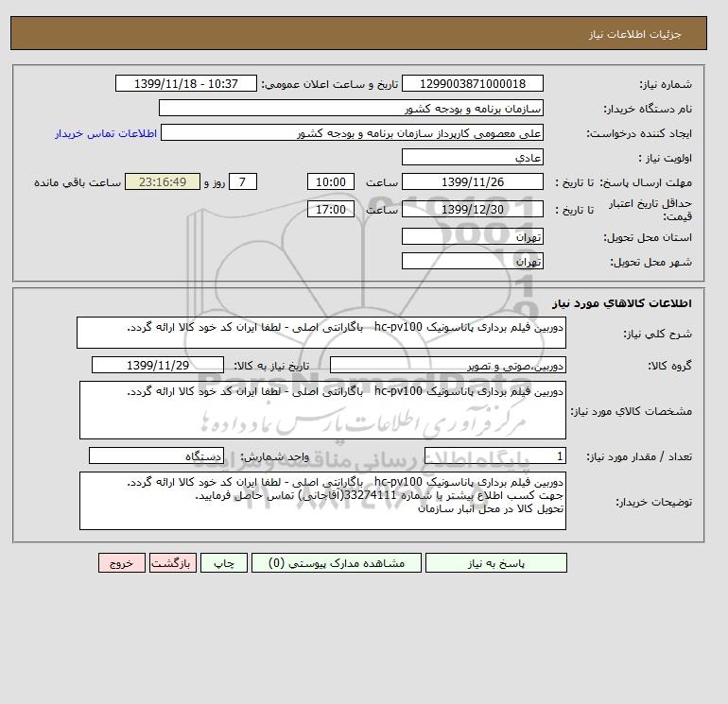Click quantity field showing 1
The height and width of the screenshot is (704, 728).
pyautogui.click(x=494, y=455)
